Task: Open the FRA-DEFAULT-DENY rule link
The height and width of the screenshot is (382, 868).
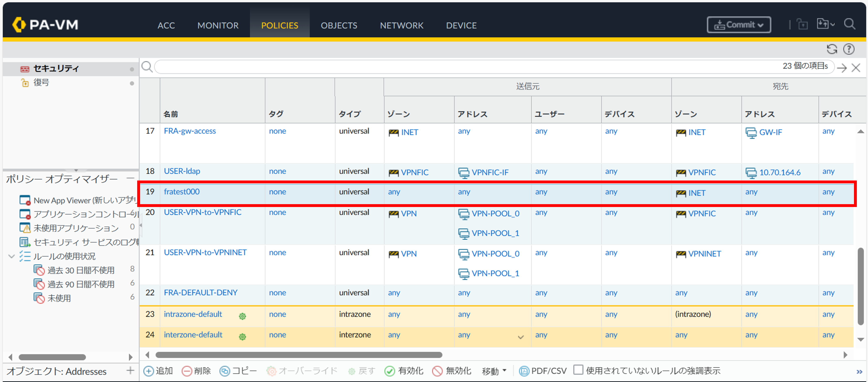Action: [x=201, y=293]
